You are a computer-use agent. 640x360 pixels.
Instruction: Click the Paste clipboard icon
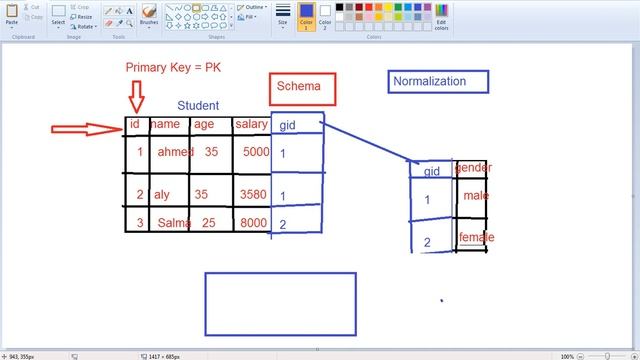pos(12,10)
